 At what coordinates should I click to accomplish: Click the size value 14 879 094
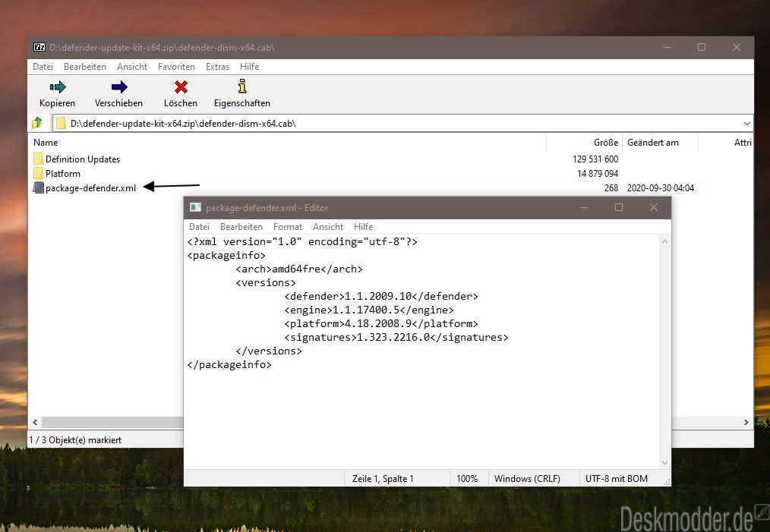click(598, 174)
